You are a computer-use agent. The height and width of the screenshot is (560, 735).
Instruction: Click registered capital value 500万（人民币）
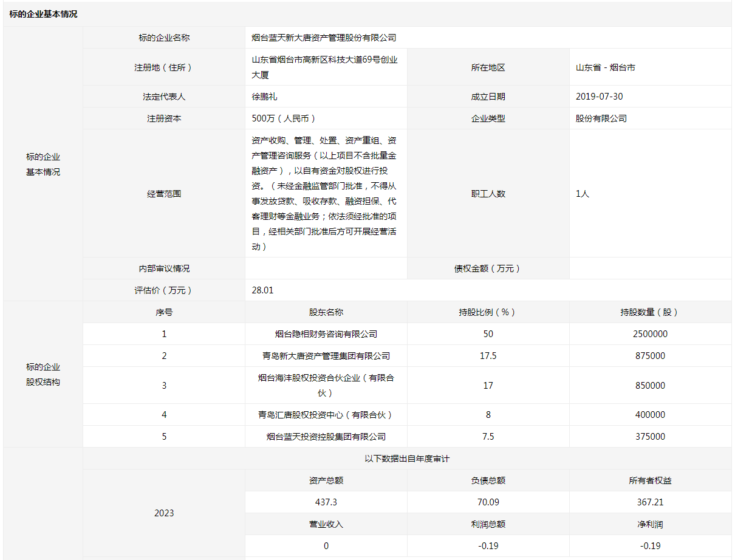click(x=284, y=118)
